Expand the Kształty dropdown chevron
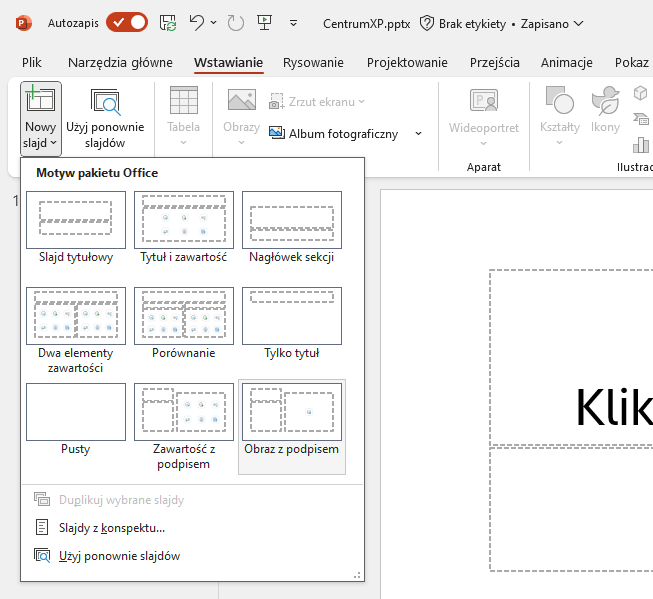 [x=560, y=143]
